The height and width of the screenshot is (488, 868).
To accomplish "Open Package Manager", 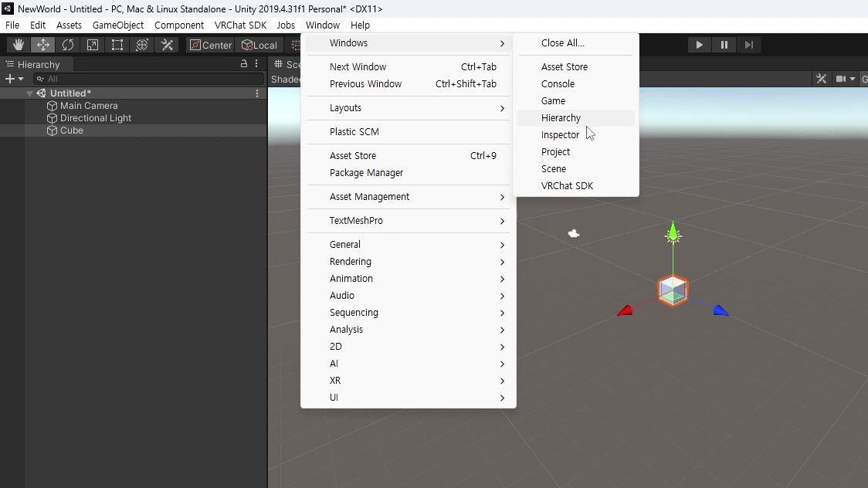I will (408, 173).
